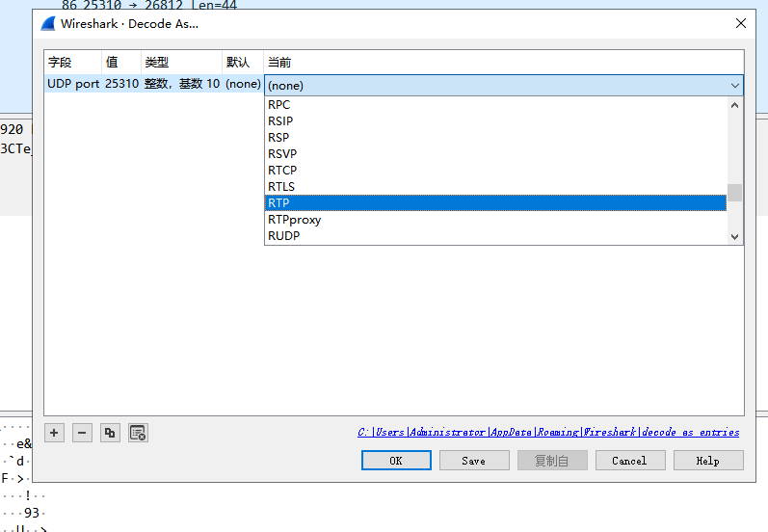Viewport: 768px width, 532px height.
Task: Open the decode_as_entries file path link
Action: 548,432
